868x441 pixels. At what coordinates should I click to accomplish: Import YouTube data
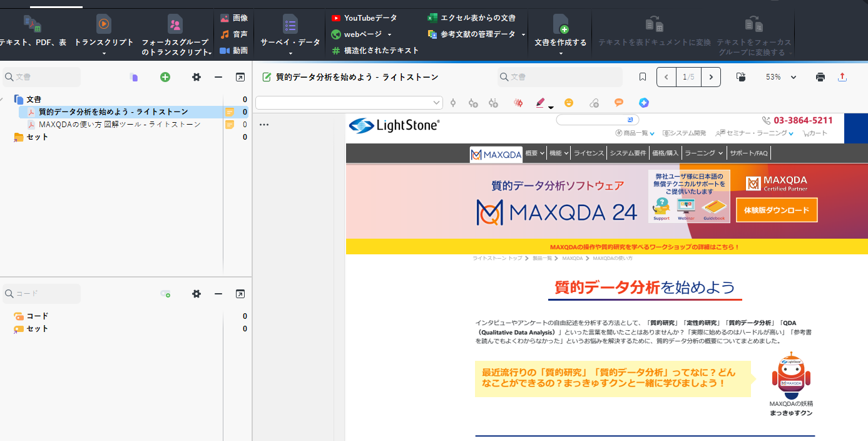364,18
